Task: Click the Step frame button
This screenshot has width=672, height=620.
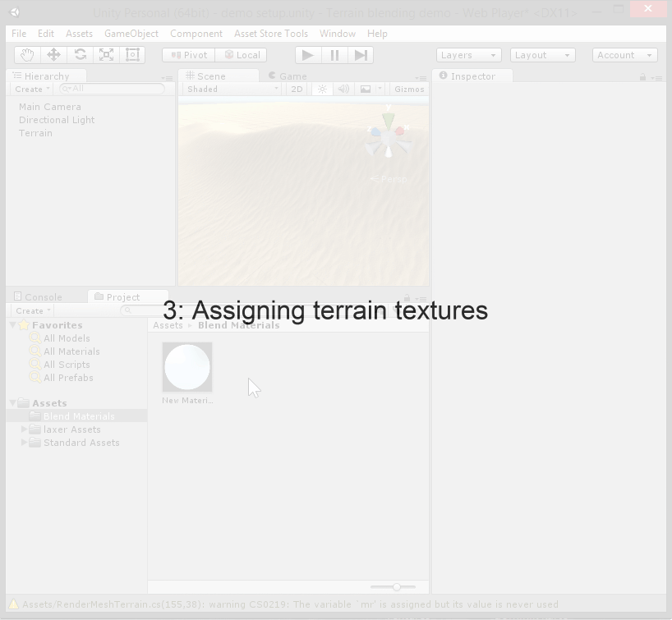Action: (x=361, y=55)
